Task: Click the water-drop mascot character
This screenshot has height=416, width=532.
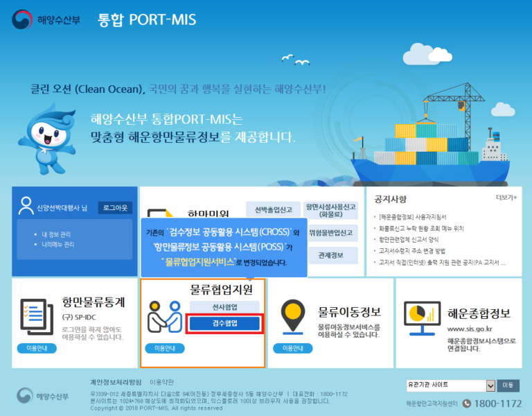Action: click(48, 139)
